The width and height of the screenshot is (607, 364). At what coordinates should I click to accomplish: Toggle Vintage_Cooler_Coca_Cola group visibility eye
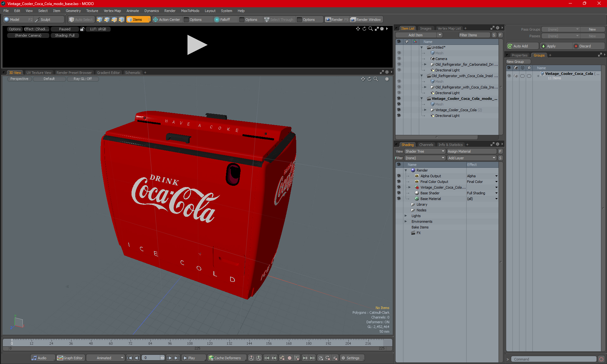[509, 76]
